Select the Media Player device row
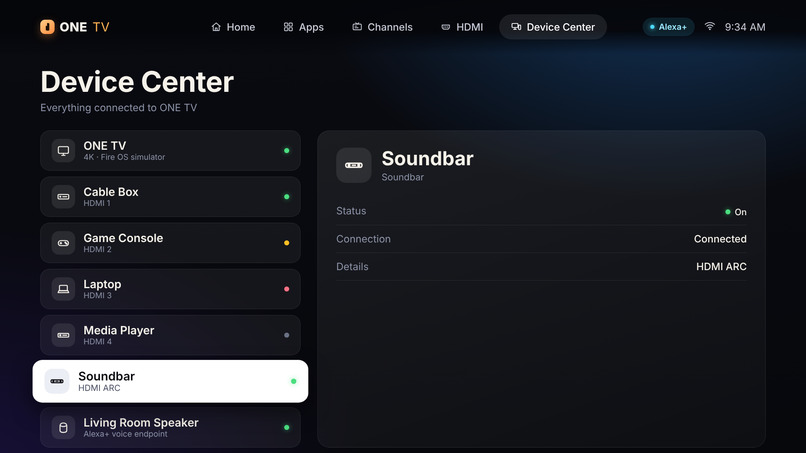Viewport: 806px width, 453px height. click(x=170, y=335)
